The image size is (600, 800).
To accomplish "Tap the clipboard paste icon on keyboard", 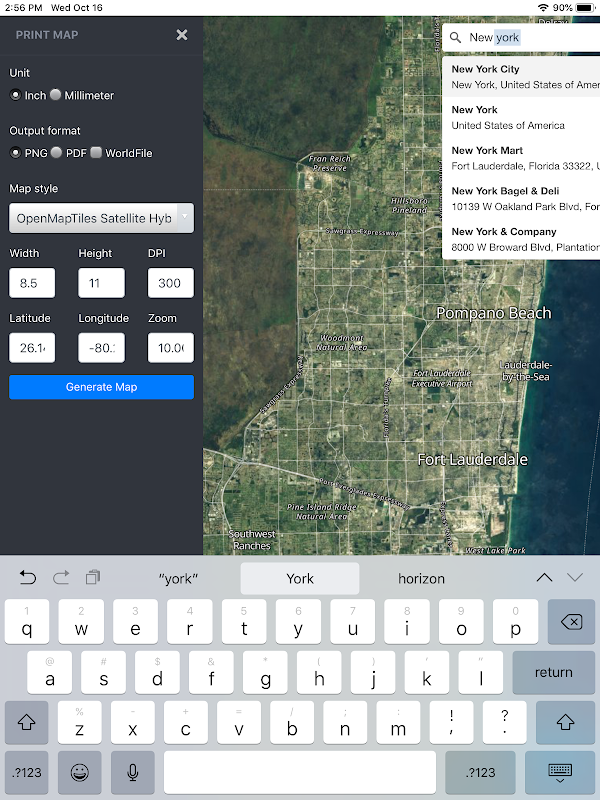I will pos(93,577).
